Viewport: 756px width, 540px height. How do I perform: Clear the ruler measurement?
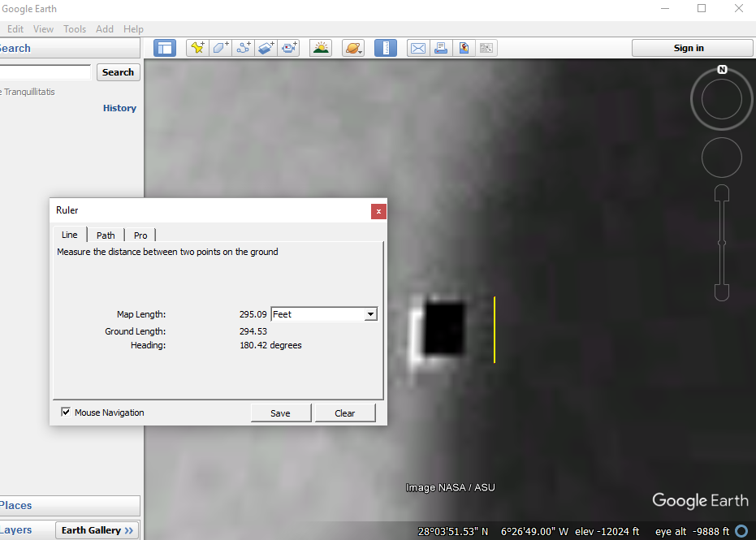point(345,413)
